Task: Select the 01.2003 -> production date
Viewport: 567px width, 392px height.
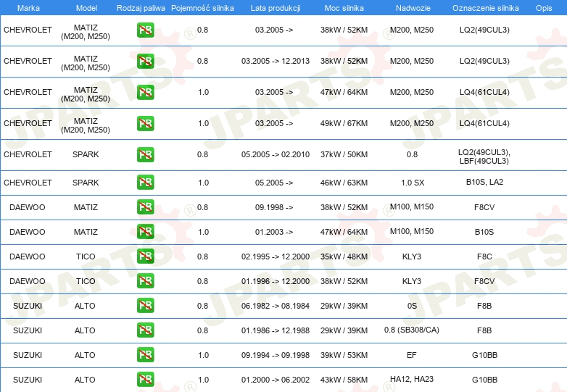Action: [274, 232]
